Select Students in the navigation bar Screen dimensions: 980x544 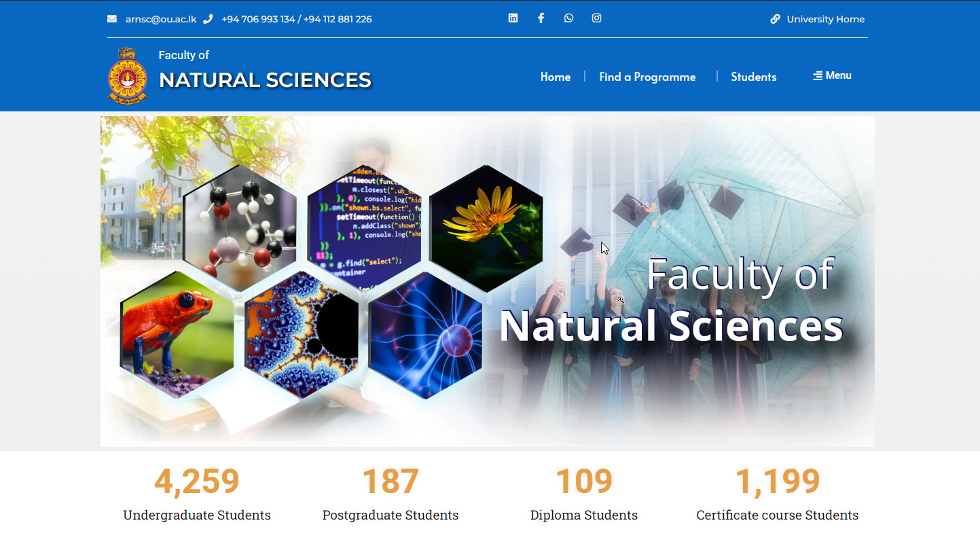pyautogui.click(x=753, y=77)
